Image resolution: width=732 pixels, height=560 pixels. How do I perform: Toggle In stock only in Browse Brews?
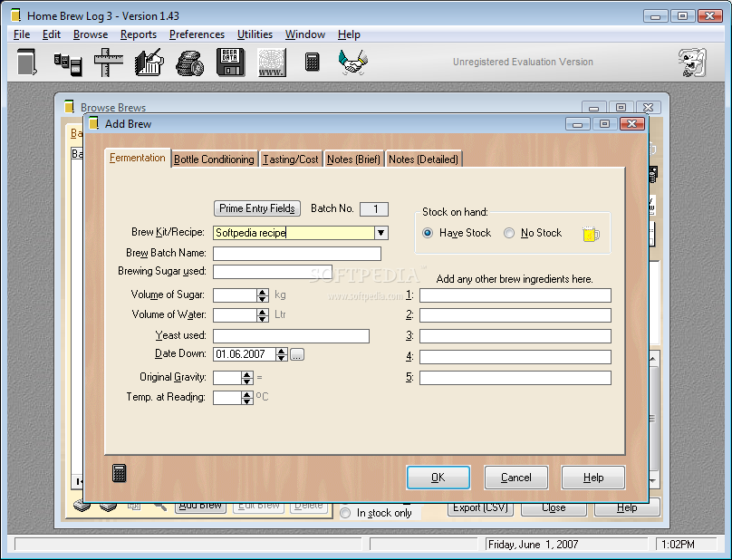[x=345, y=513]
